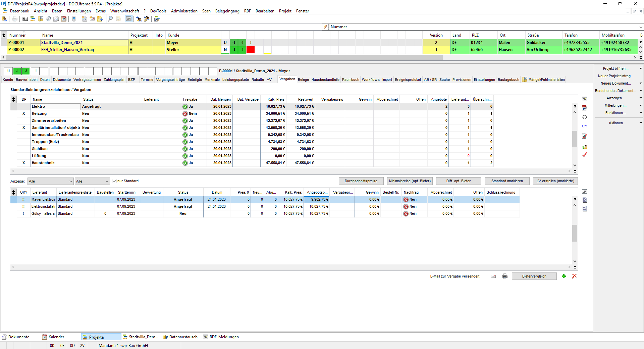This screenshot has height=349, width=644.
Task: Click the detail view icon right of LV table
Action: pyautogui.click(x=585, y=99)
